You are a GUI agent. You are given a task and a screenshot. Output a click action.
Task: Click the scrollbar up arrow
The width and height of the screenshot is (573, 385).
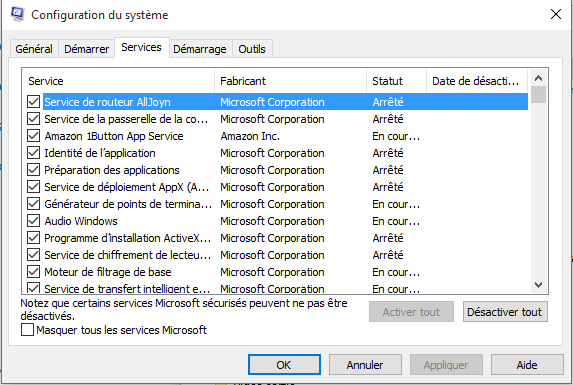[538, 78]
